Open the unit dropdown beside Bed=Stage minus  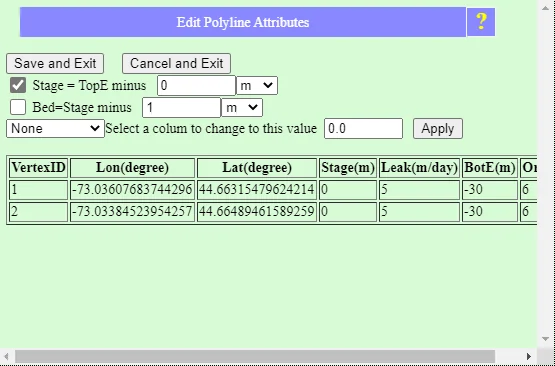point(242,108)
